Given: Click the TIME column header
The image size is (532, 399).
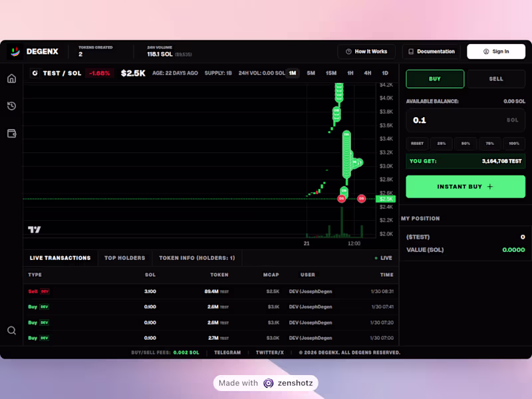Looking at the screenshot, I should pyautogui.click(x=387, y=275).
